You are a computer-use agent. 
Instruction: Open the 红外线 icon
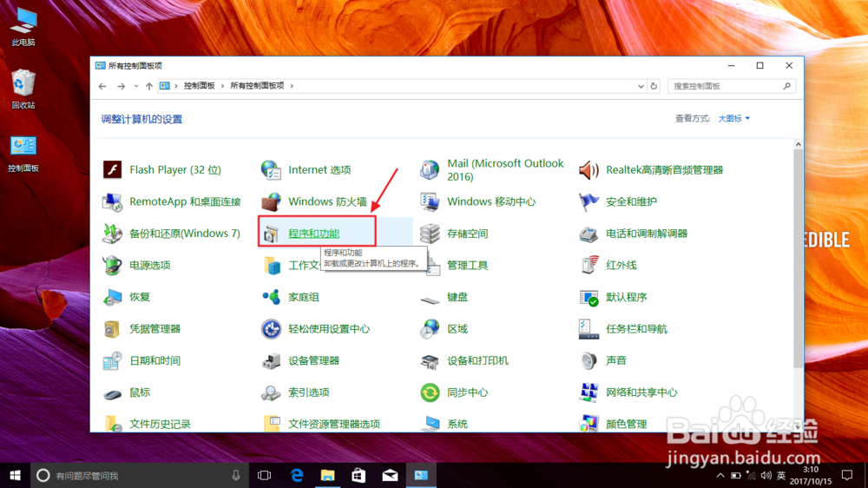pos(589,266)
